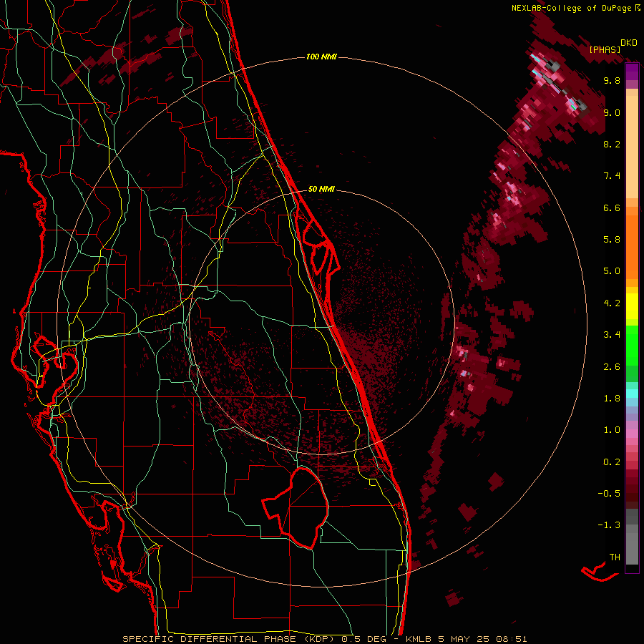Click the TH threshold label

pyautogui.click(x=615, y=557)
